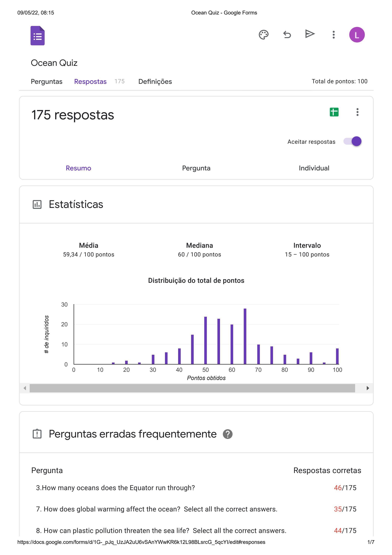The image size is (392, 555).
Task: Click the 'Respostas corretas' column header
Action: 327,470
